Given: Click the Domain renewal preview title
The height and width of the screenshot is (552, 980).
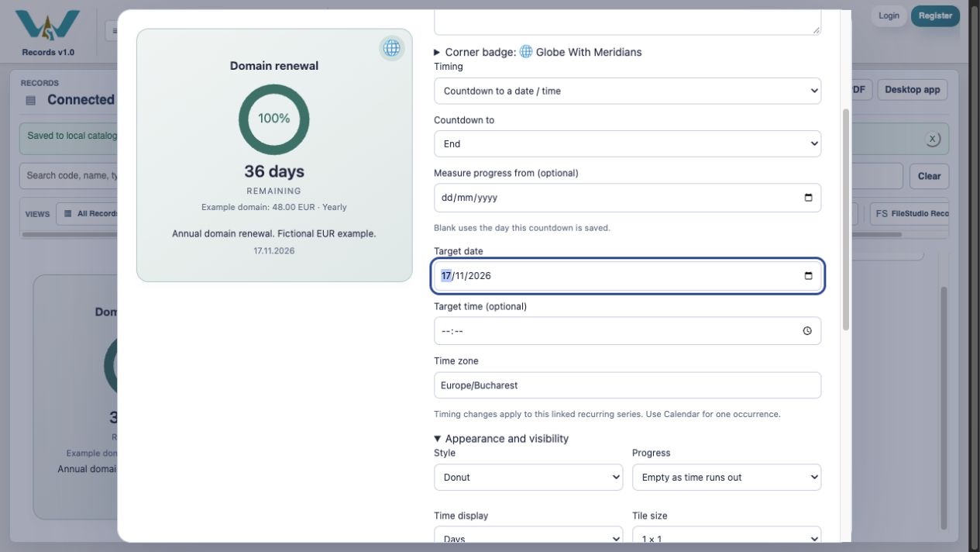Looking at the screenshot, I should coord(274,66).
